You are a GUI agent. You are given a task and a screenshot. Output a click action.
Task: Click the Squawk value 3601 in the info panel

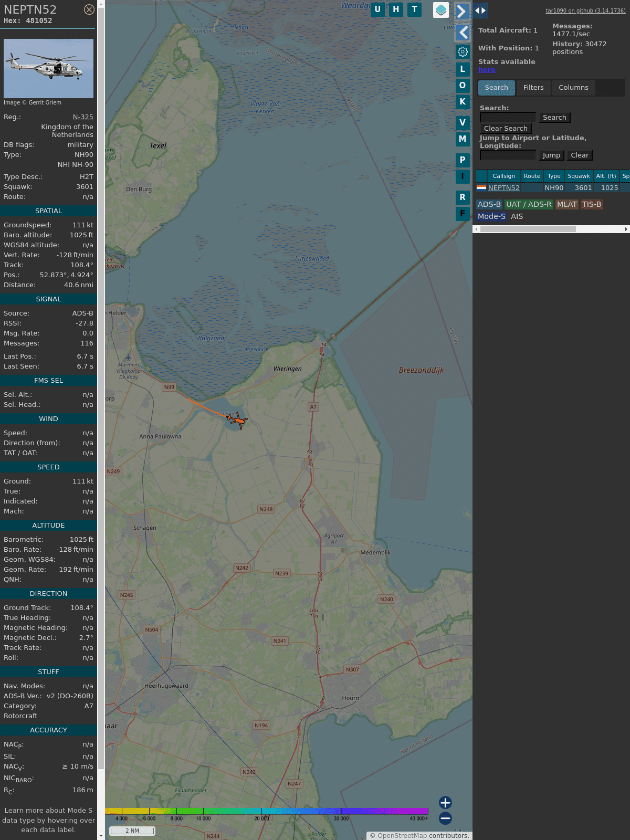[x=85, y=187]
